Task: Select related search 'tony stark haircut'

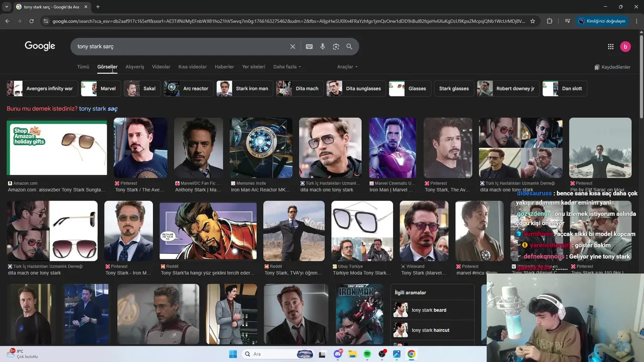Action: point(432,330)
